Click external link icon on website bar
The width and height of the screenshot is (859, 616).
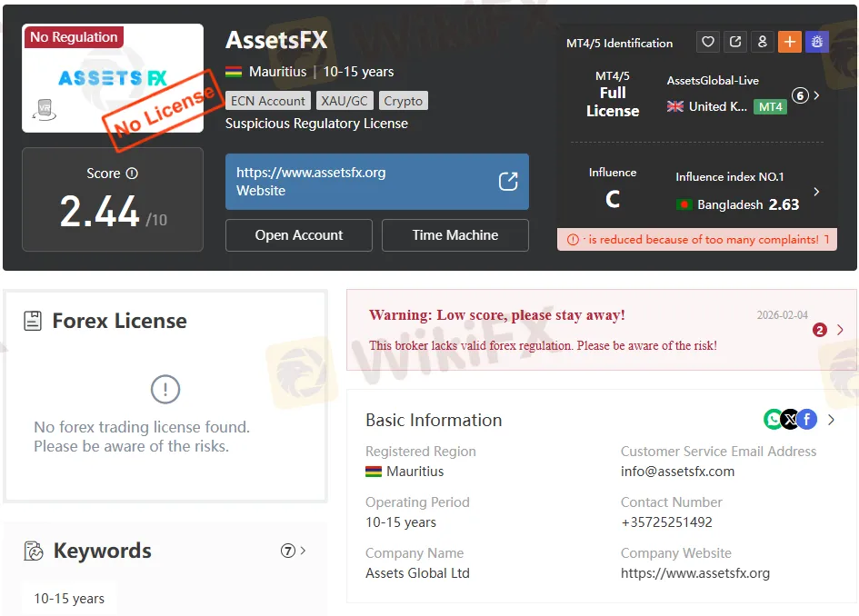pyautogui.click(x=508, y=181)
